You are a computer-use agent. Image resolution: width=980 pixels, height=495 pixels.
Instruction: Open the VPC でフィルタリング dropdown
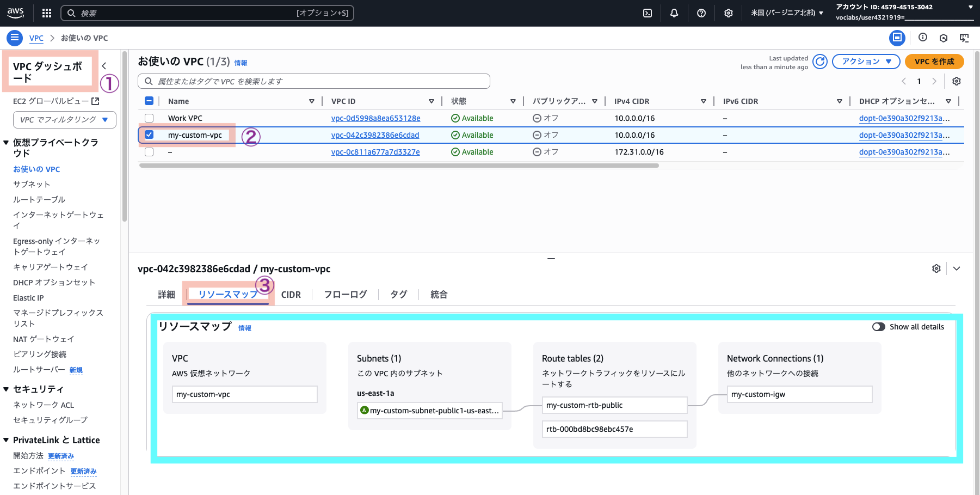(65, 120)
